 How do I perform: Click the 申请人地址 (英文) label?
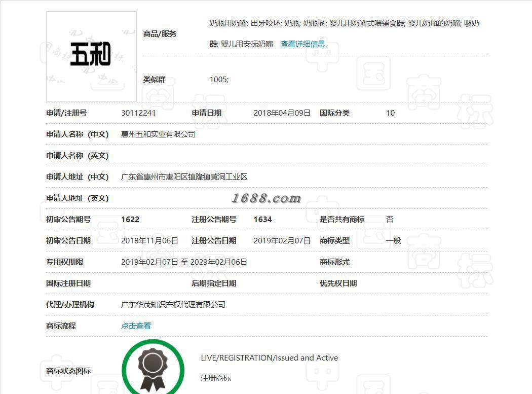[x=78, y=198]
